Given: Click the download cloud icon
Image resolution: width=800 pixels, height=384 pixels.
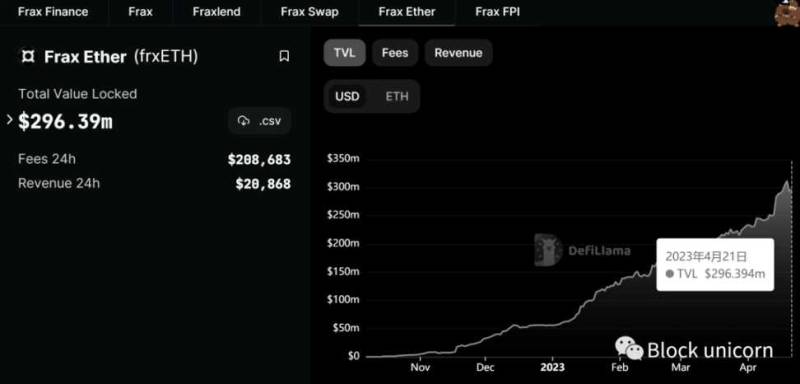Looking at the screenshot, I should [244, 121].
